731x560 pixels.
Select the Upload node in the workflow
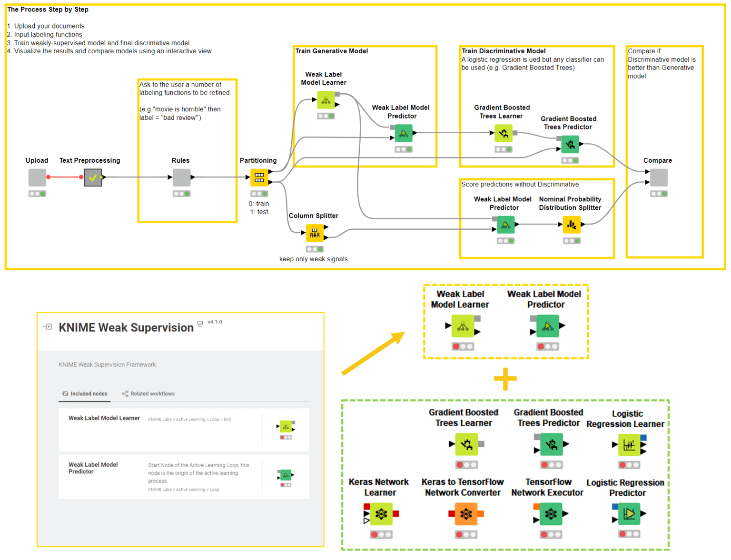37,177
